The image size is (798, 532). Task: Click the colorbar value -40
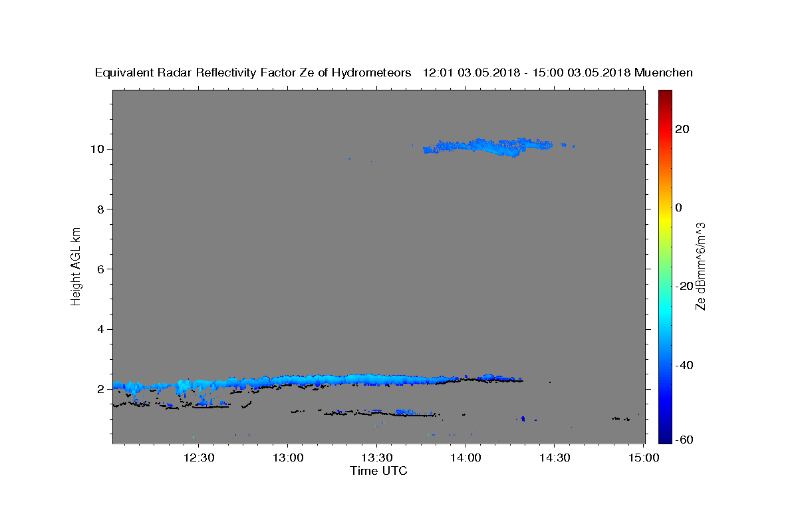(685, 364)
